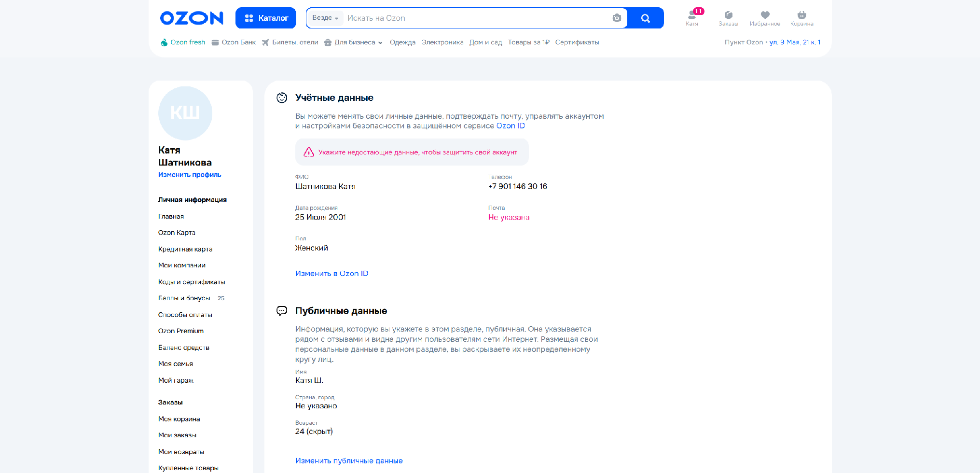Go to Баллы и бонусы section

pyautogui.click(x=184, y=298)
